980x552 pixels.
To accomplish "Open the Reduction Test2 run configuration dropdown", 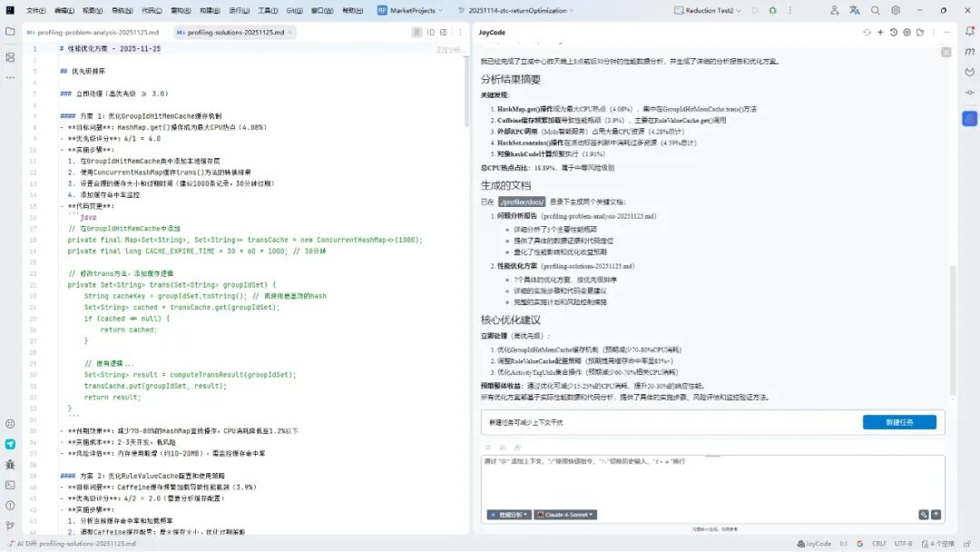I will click(x=708, y=11).
